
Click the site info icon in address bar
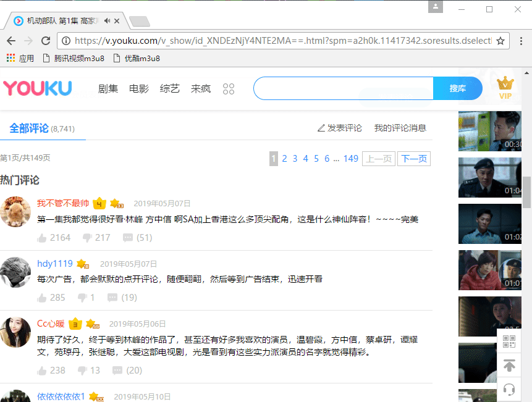[x=66, y=41]
